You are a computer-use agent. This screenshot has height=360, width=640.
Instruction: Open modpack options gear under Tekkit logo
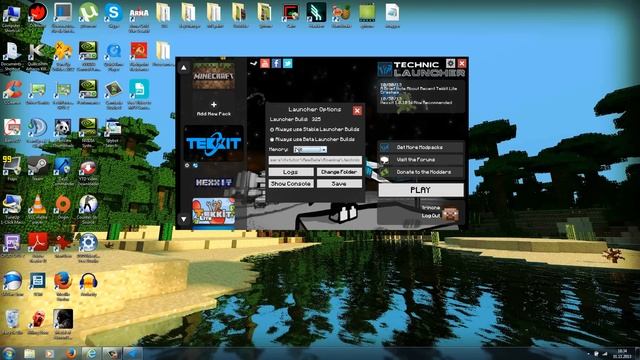(187, 165)
